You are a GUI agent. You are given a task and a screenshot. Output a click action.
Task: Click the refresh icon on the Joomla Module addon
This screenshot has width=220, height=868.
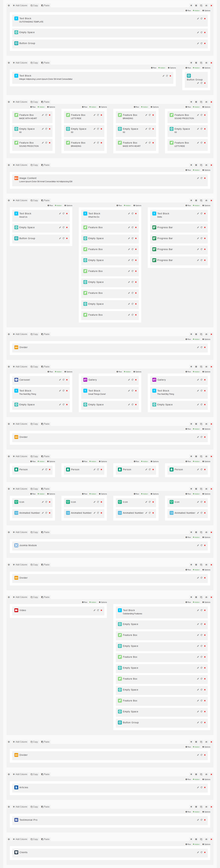coord(201,545)
